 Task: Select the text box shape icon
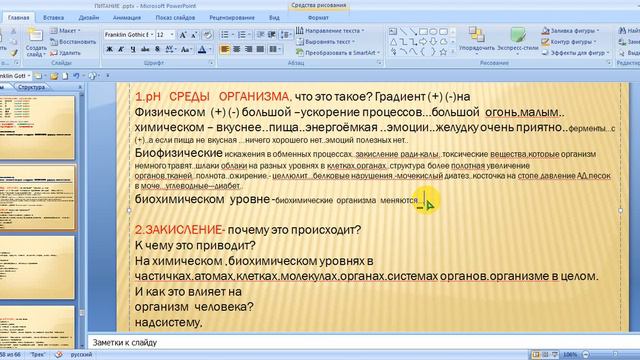click(393, 32)
